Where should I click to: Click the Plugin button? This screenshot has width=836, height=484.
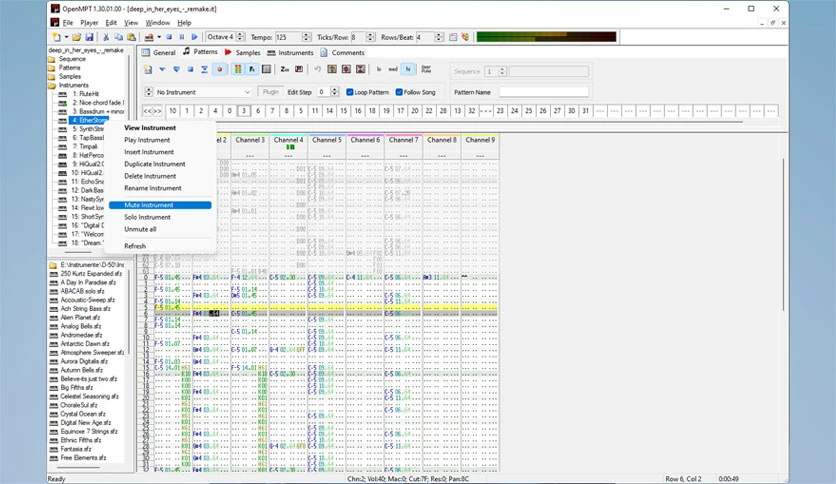(270, 92)
